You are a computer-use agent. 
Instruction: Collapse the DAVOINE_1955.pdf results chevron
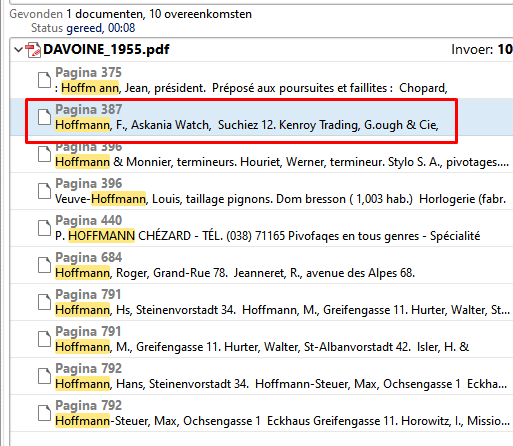tap(18, 50)
